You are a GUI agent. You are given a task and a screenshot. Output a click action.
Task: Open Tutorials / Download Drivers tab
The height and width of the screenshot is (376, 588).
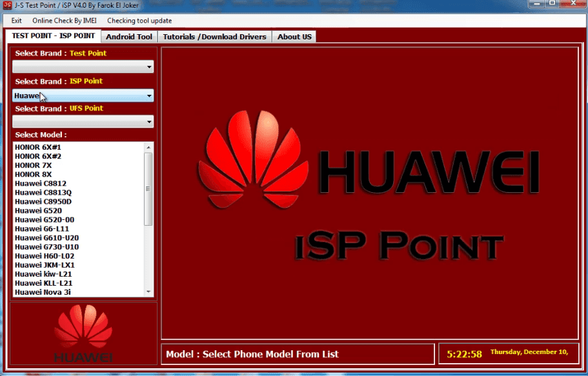tap(214, 37)
